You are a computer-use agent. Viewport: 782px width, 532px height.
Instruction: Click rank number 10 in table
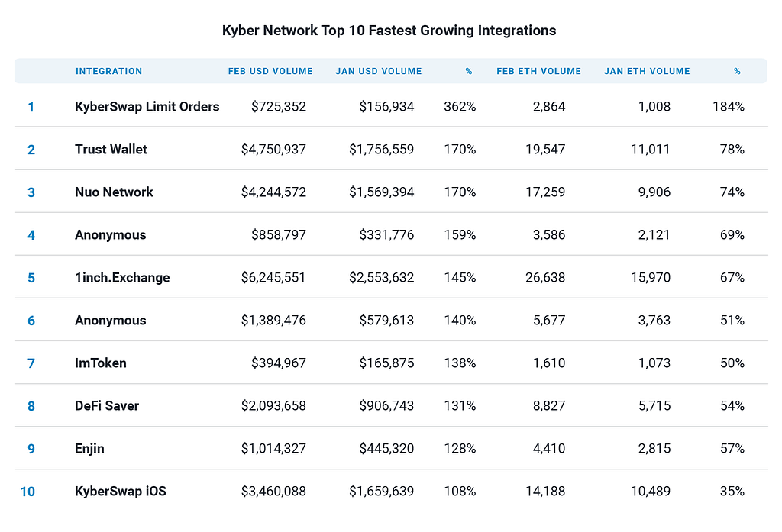point(27,492)
